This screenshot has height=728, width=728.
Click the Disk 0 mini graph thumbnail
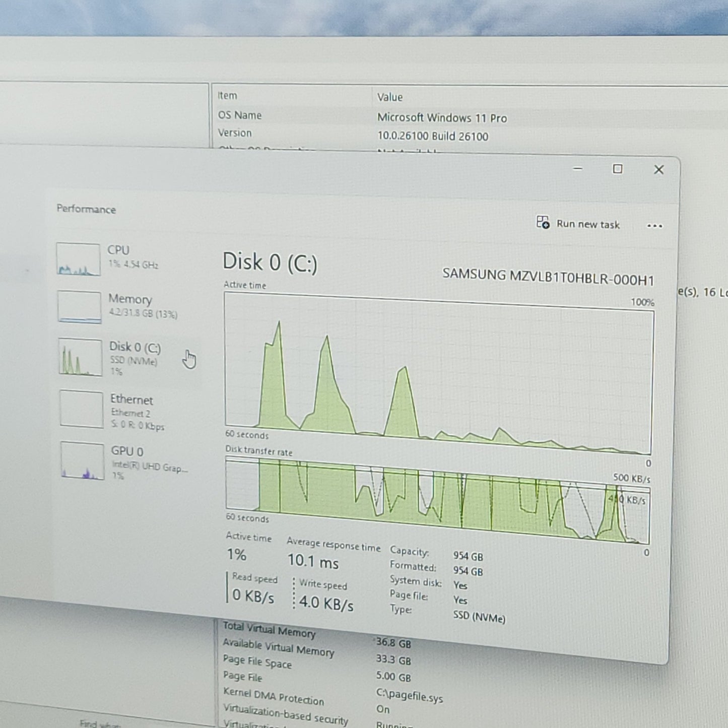(80, 357)
